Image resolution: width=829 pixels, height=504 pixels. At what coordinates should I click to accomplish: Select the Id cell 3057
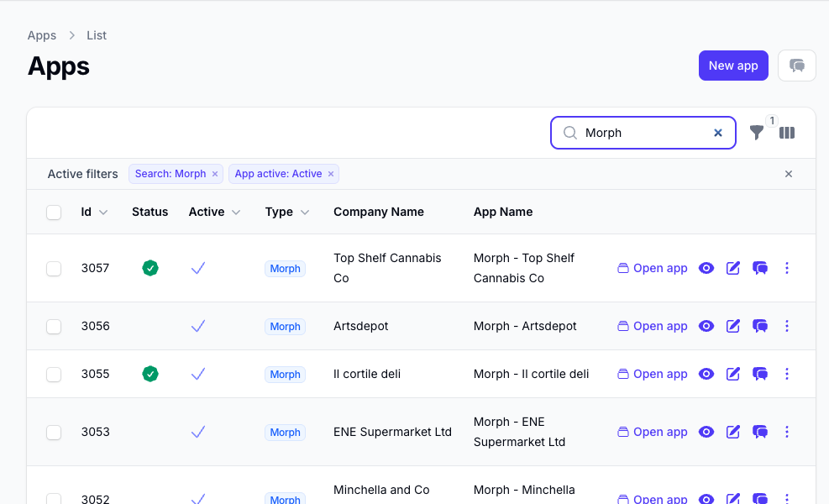(95, 268)
